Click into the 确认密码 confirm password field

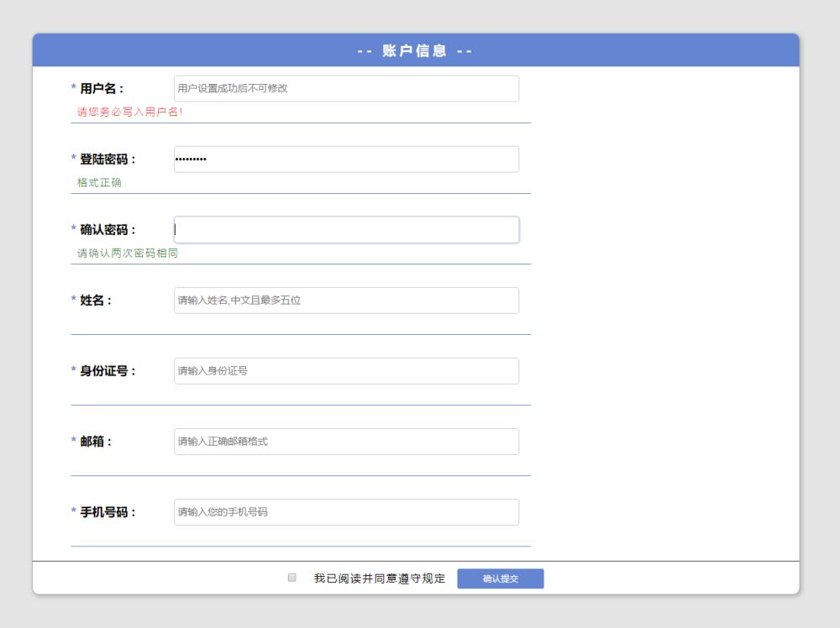[346, 230]
